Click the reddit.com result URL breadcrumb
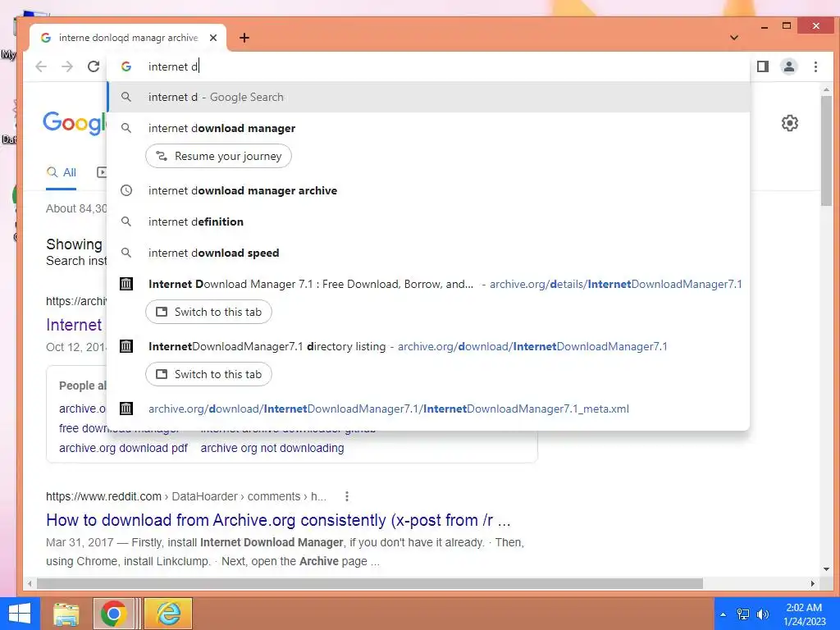Screen dimensions: 840x630 click(x=186, y=496)
